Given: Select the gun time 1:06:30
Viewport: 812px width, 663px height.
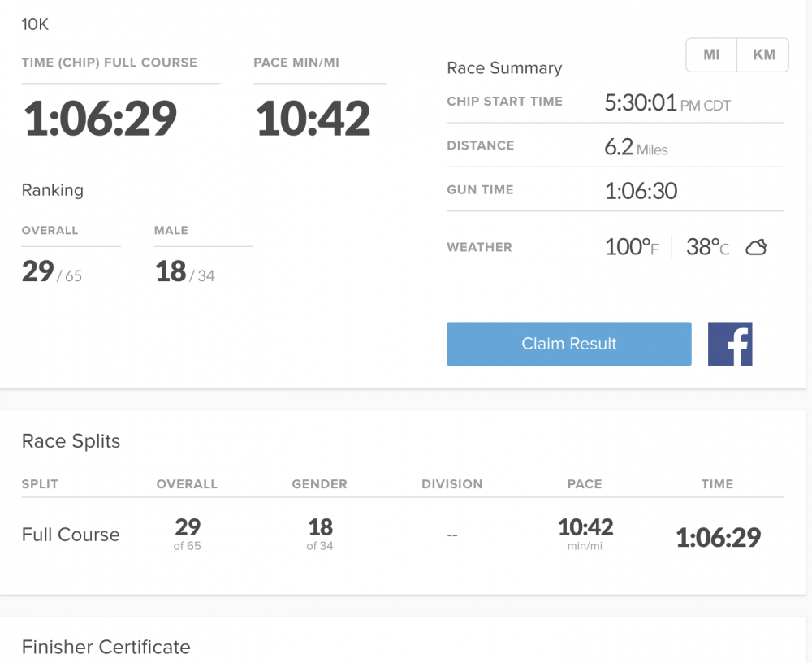Looking at the screenshot, I should 641,191.
